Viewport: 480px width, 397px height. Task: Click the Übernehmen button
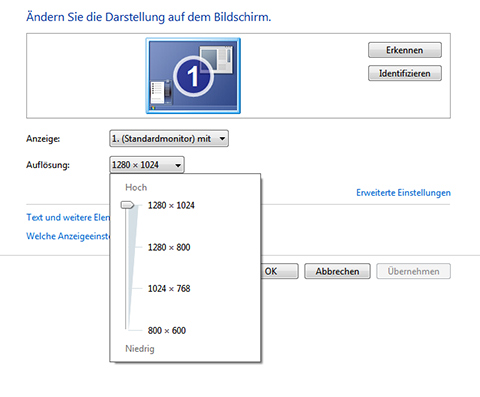pyautogui.click(x=413, y=271)
